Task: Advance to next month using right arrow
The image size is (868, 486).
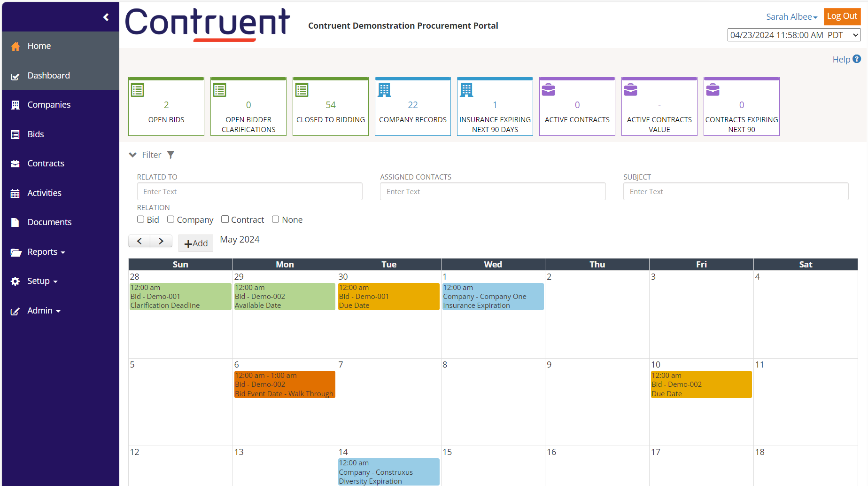Action: 161,241
